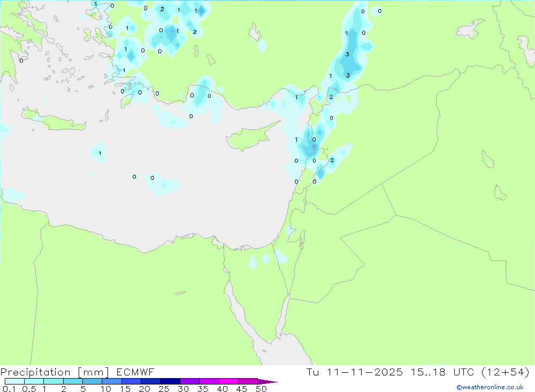Click the 'Precipitation [mm]' title text
Screen dimensions: 535x392
click(x=55, y=372)
